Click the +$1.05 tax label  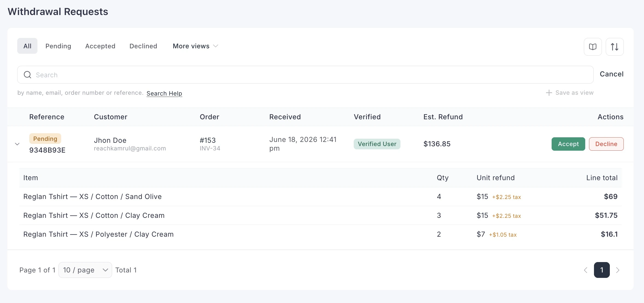coord(503,235)
